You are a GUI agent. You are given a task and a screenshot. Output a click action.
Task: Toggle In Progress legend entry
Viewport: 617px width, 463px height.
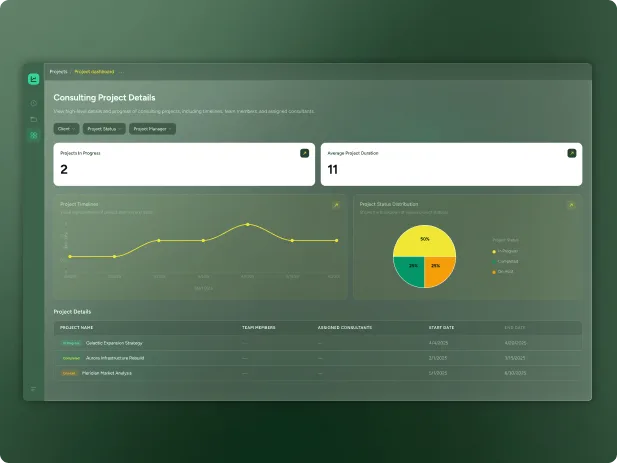[x=505, y=251]
